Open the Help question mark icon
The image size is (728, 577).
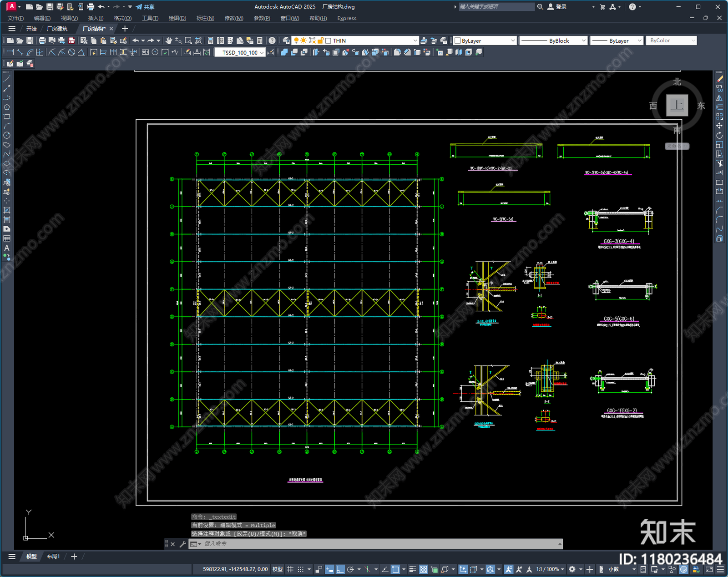[272, 40]
